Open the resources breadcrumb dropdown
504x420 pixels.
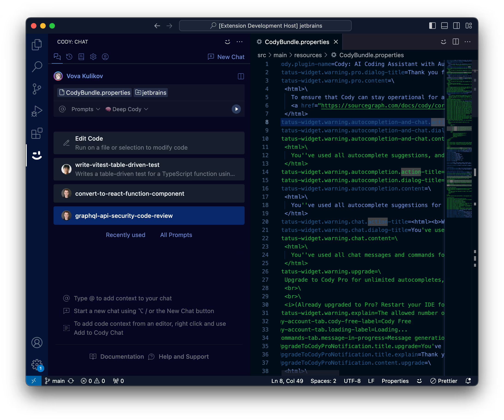coord(308,55)
